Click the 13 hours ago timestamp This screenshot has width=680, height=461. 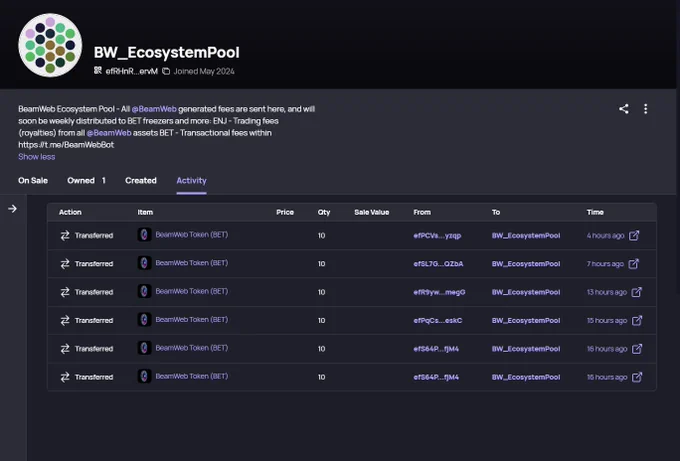click(607, 292)
